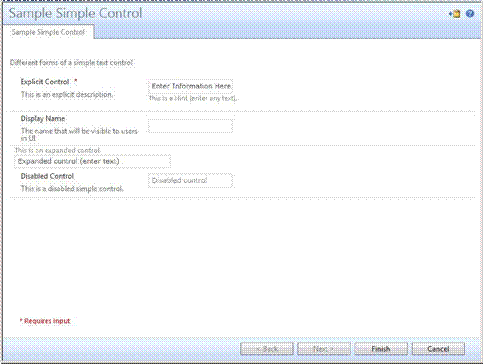Click '* Requires input' red note
The image size is (483, 364).
pos(45,321)
